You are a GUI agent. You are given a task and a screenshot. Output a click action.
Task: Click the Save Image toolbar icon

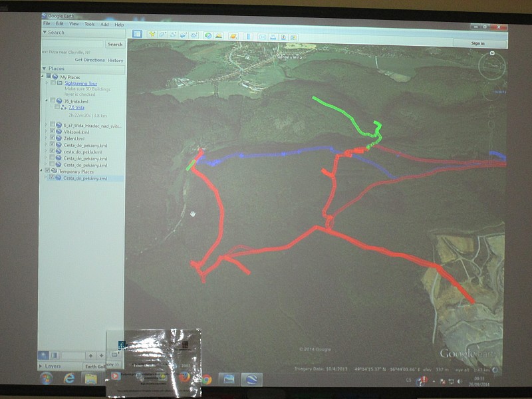[283, 37]
